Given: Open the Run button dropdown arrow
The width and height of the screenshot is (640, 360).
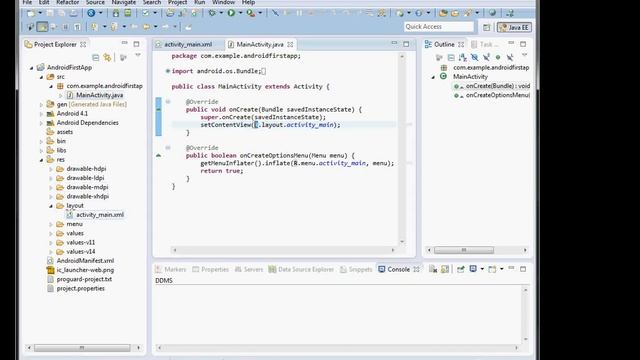Looking at the screenshot, I should coord(240,13).
